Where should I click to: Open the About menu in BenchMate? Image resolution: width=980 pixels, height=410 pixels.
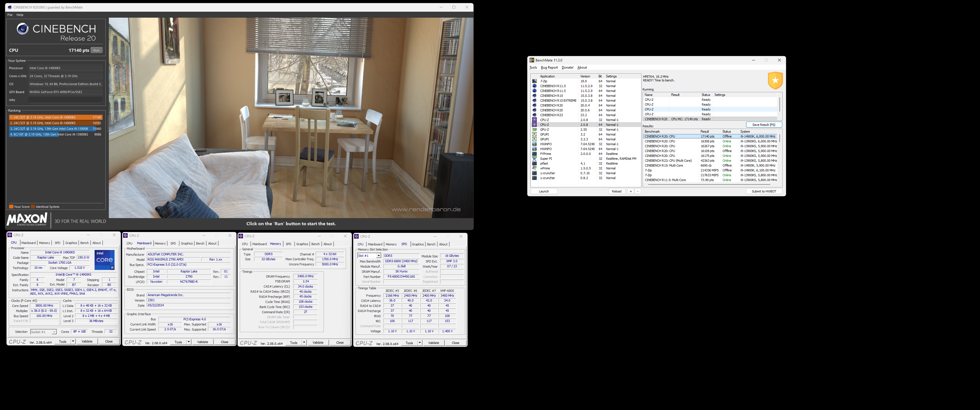pyautogui.click(x=582, y=68)
